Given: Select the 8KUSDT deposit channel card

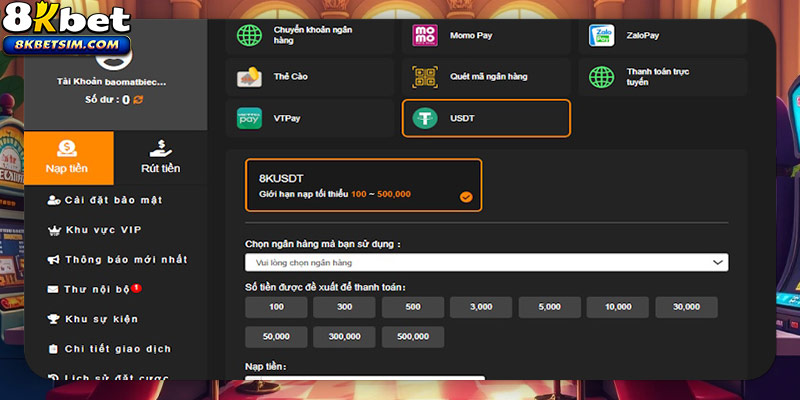Looking at the screenshot, I should [363, 185].
